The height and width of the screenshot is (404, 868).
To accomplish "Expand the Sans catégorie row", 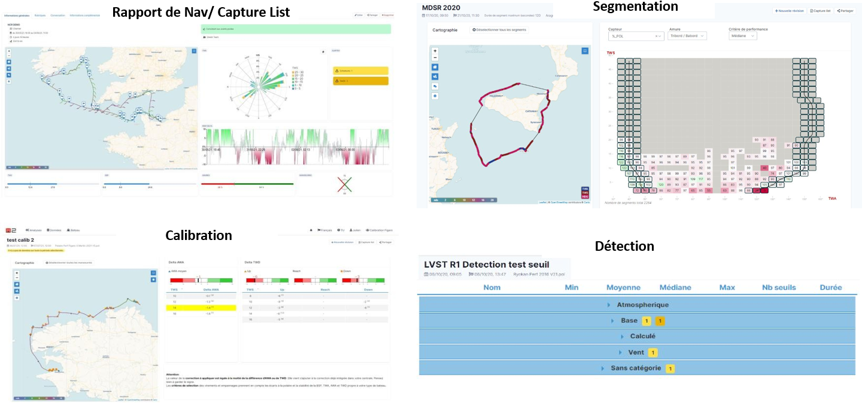I will tap(636, 368).
